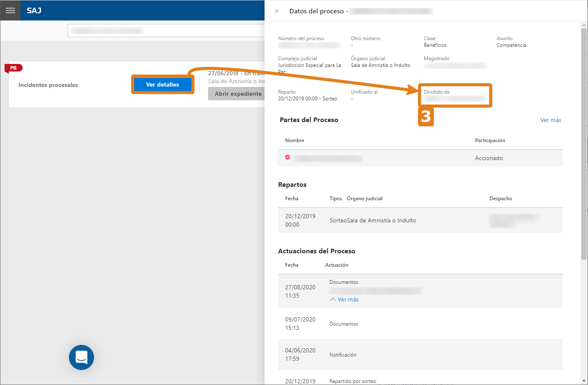Open the hamburger menu in the SAJ header

(10, 10)
